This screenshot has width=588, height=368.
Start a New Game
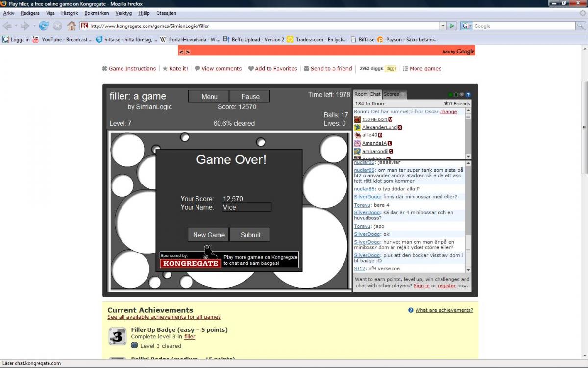pos(209,235)
